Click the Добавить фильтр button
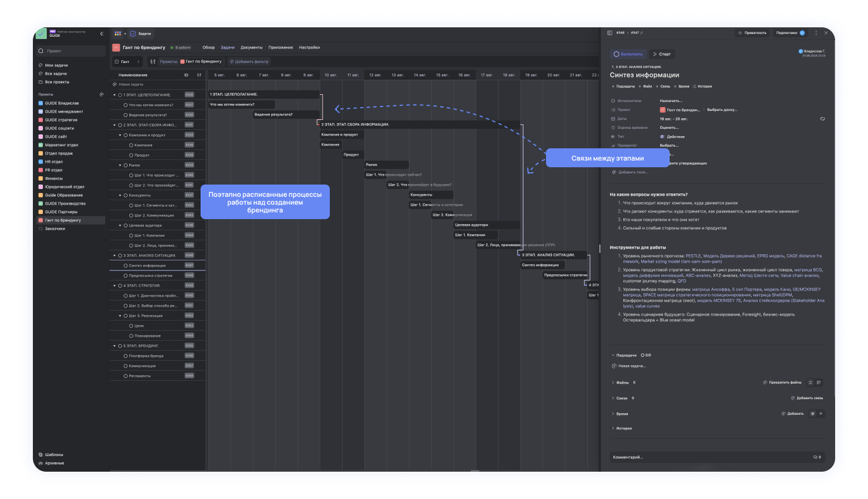Viewport: 868px width, 499px height. point(249,62)
